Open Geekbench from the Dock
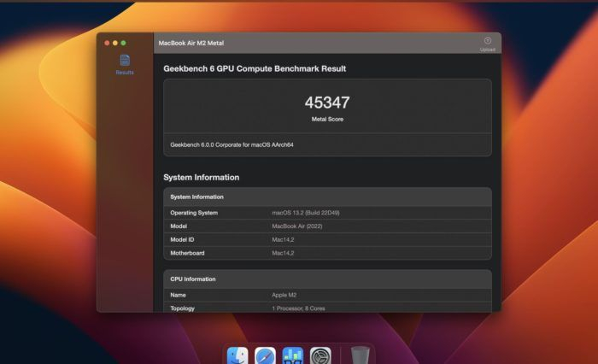Viewport: 598px width, 364px height. [x=293, y=355]
